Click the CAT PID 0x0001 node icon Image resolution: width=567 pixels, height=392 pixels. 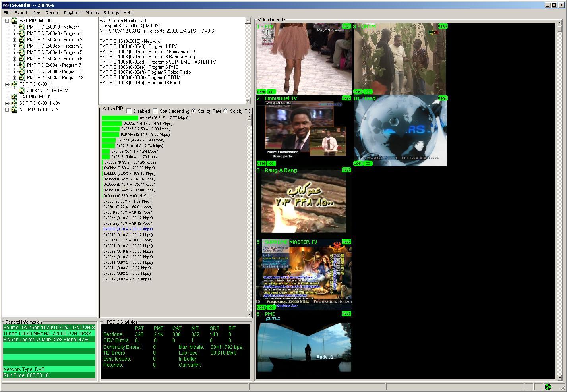point(14,97)
